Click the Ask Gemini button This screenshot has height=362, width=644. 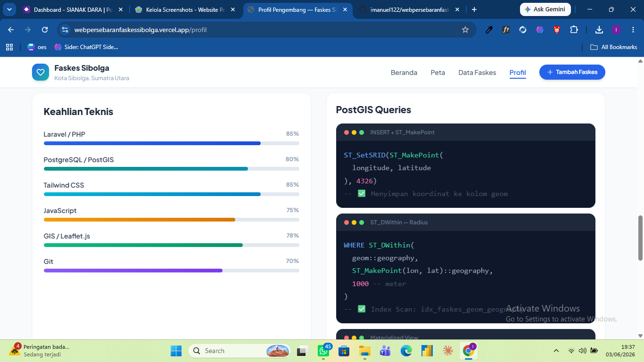coord(545,9)
